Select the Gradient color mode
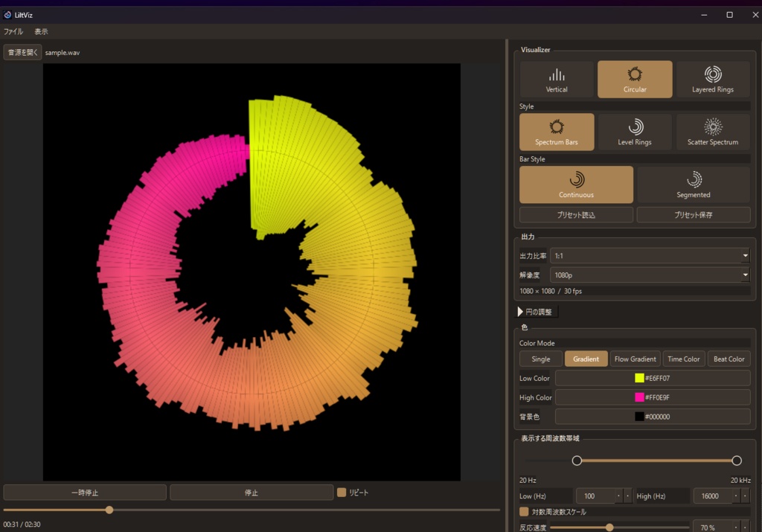762x532 pixels. tap(586, 359)
